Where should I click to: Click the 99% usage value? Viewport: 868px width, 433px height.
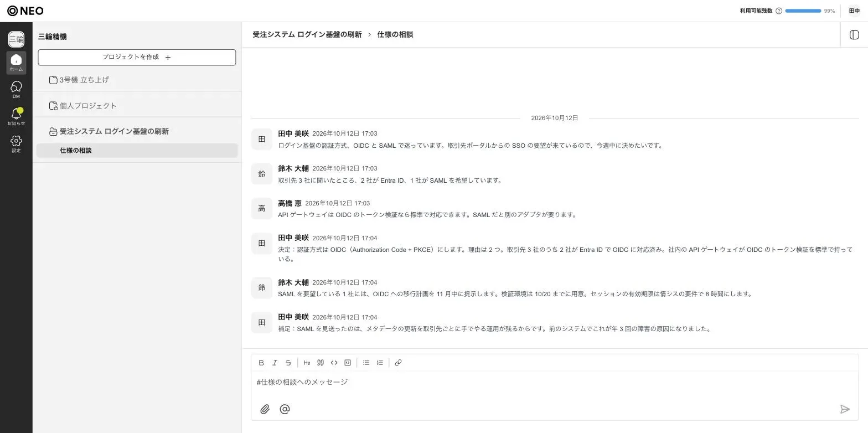tap(829, 11)
